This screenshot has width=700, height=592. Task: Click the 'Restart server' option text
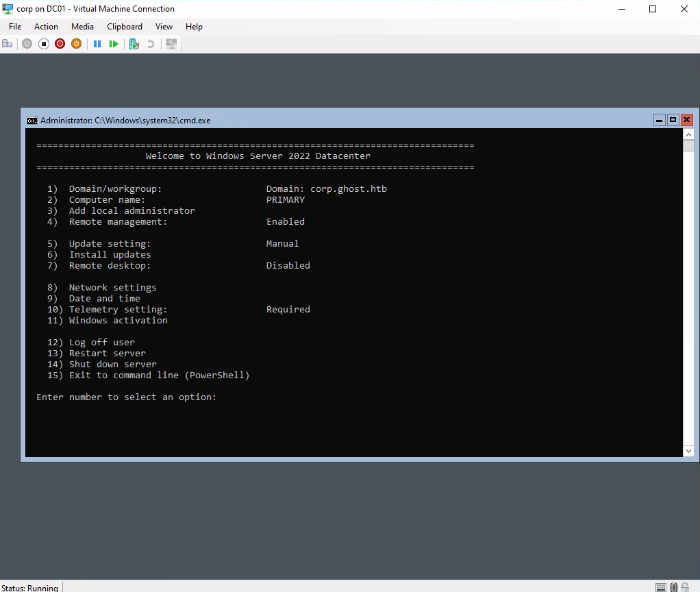point(107,353)
